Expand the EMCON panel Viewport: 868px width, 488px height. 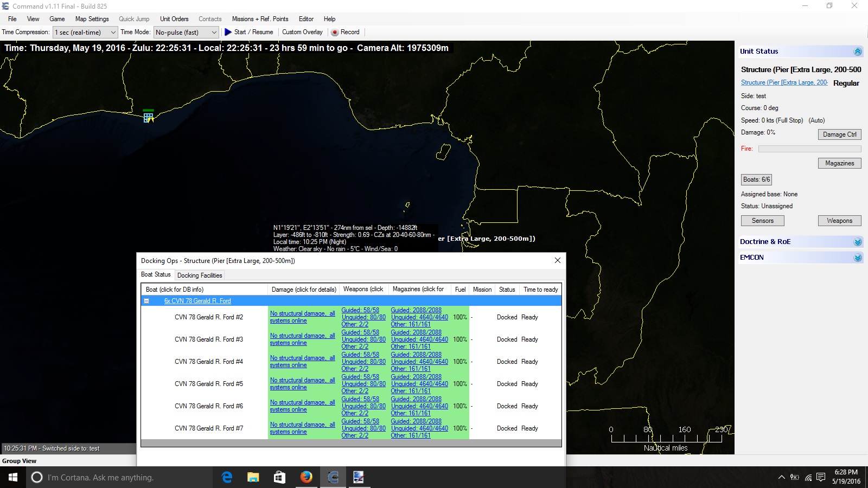(x=858, y=258)
